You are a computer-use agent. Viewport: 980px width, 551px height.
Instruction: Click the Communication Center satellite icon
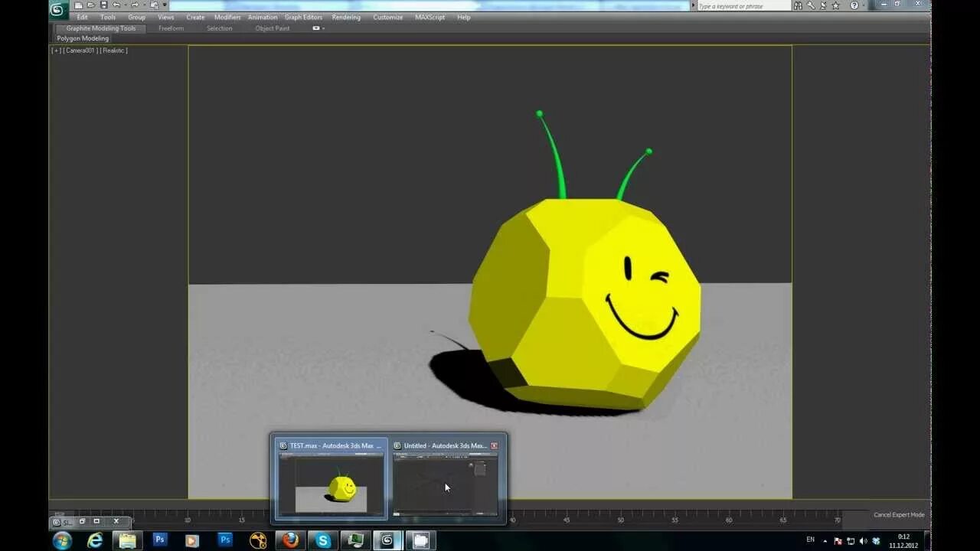(822, 5)
